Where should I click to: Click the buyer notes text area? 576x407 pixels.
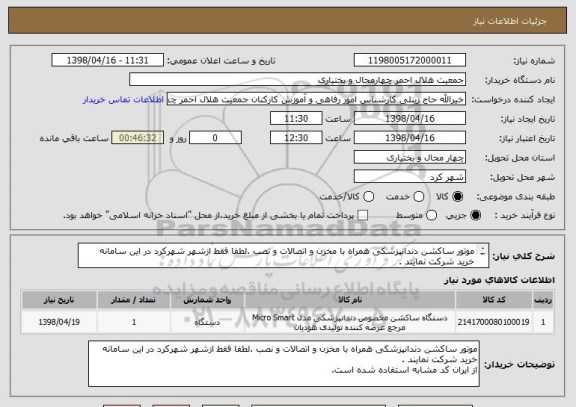pyautogui.click(x=284, y=364)
